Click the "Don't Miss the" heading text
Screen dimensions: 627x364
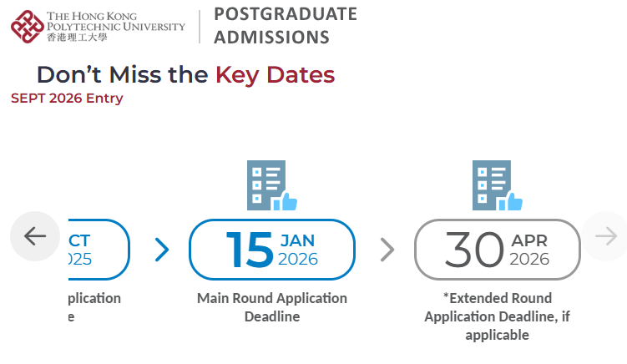coord(122,74)
